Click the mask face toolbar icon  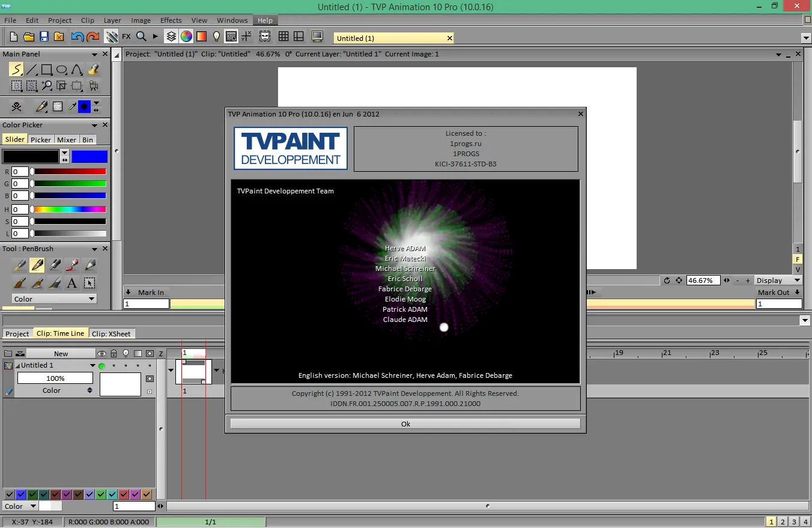click(264, 37)
